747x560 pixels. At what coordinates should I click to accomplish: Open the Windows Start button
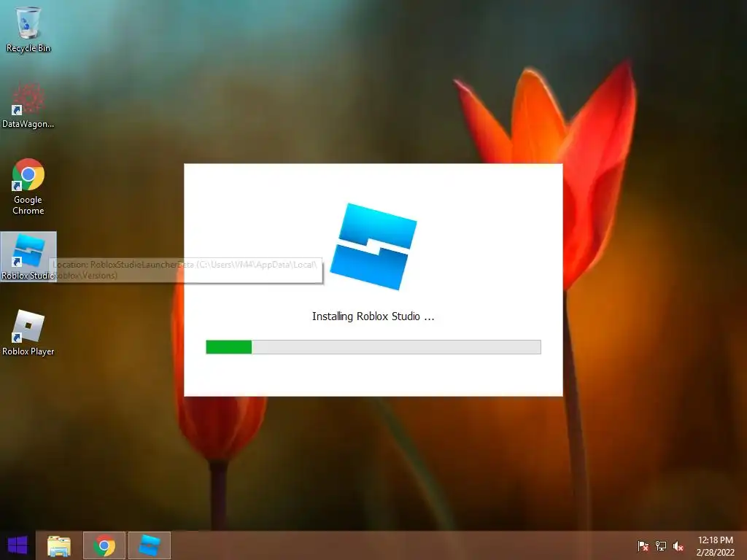18,545
